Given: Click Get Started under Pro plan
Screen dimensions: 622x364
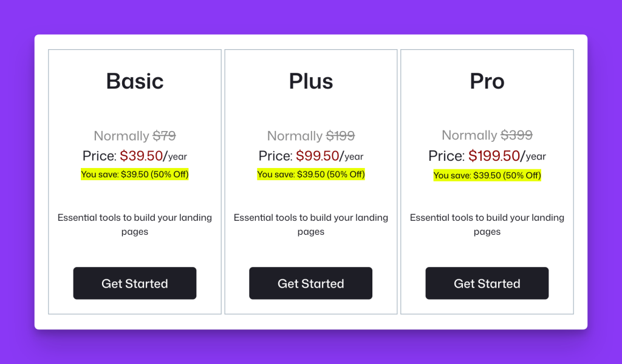Looking at the screenshot, I should [487, 283].
